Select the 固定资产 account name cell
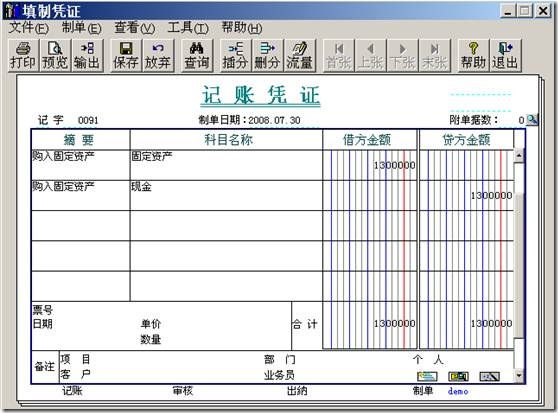 (x=226, y=165)
